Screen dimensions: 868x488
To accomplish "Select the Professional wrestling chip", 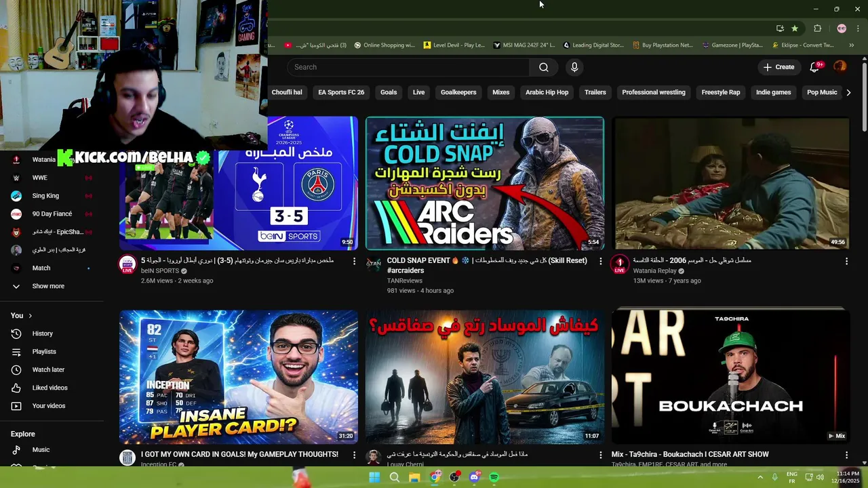I will (654, 92).
